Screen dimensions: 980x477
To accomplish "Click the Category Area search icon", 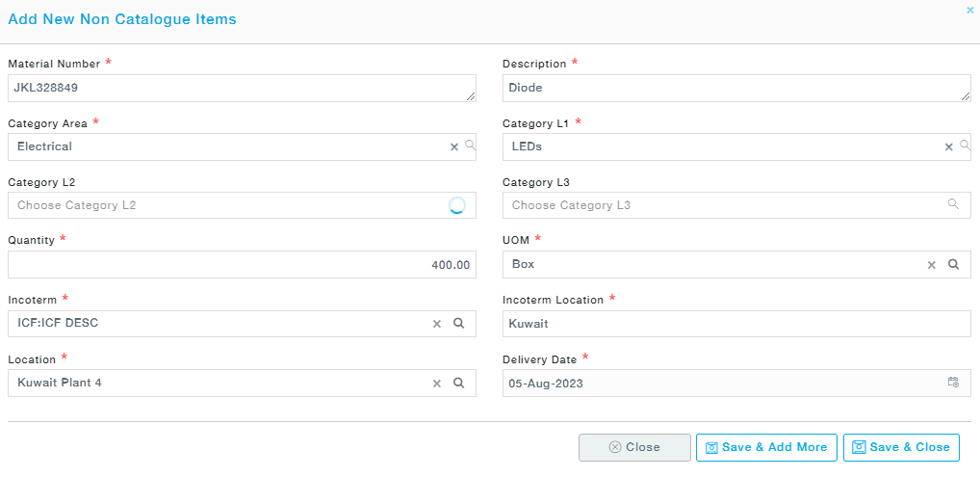I will tap(470, 146).
